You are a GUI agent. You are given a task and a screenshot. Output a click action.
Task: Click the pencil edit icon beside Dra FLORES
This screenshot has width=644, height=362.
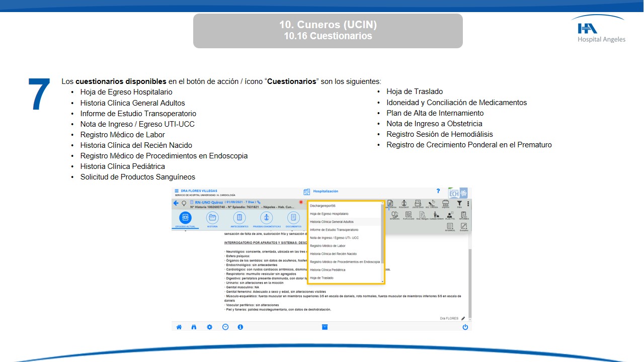[463, 318]
